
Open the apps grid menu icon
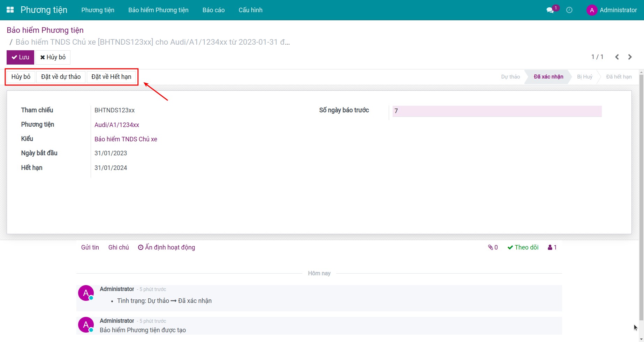pyautogui.click(x=10, y=10)
